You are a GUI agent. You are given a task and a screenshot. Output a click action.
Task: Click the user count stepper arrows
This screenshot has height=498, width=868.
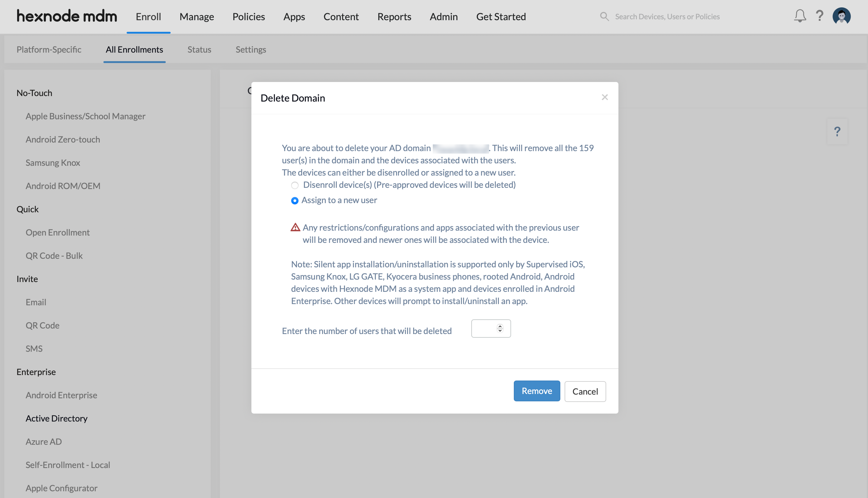500,328
